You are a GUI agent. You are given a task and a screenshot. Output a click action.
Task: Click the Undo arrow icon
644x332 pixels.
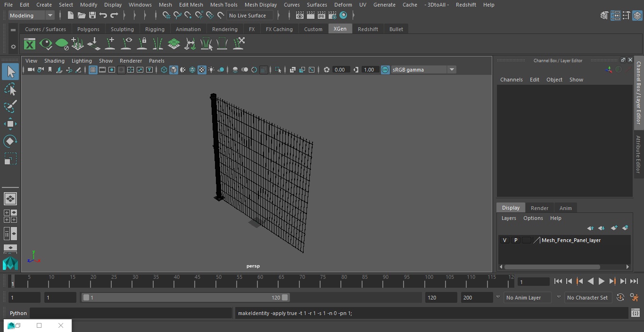coord(103,16)
